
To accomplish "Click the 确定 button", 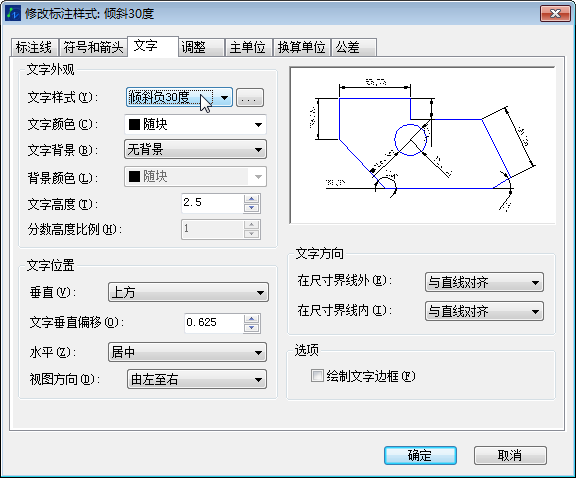I will 420,456.
